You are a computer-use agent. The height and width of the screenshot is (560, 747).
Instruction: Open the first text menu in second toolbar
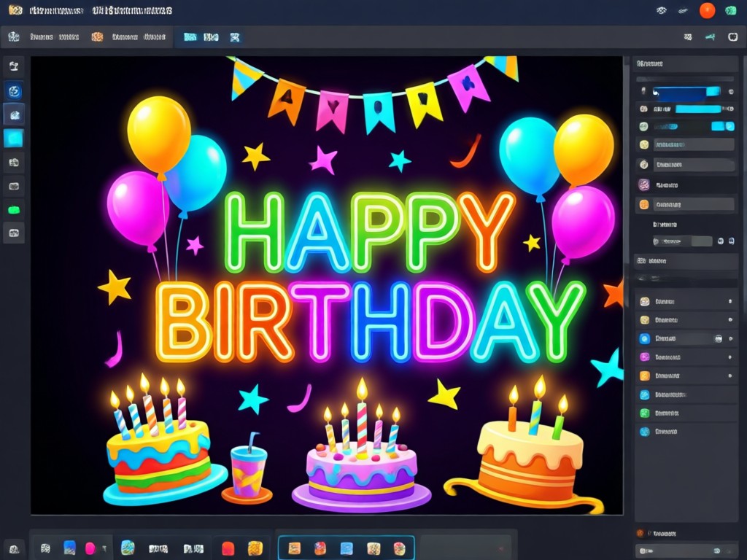pos(54,36)
